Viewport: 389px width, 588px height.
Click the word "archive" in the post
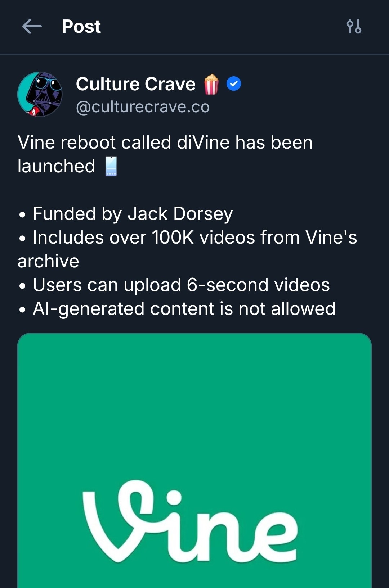click(48, 261)
